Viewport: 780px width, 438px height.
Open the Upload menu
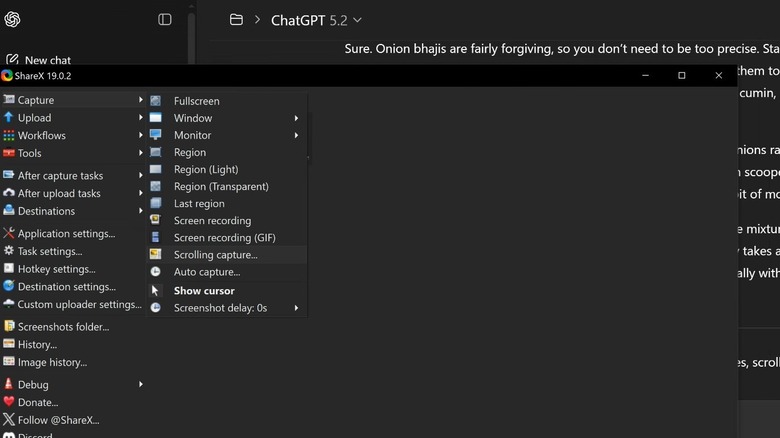point(34,118)
